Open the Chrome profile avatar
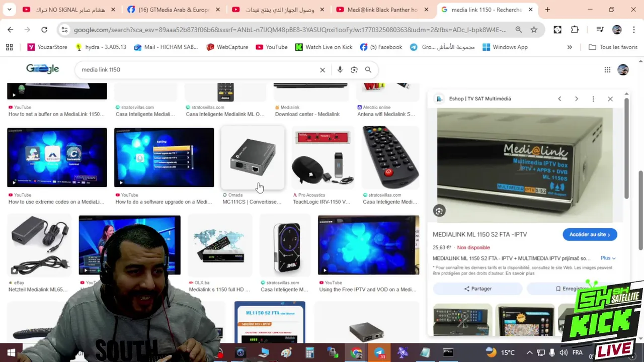 [617, 30]
